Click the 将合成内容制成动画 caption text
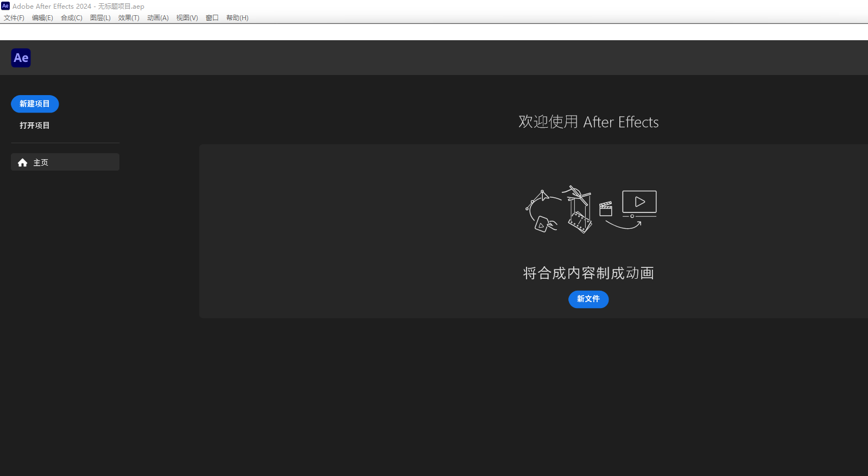This screenshot has height=476, width=868. coord(588,273)
